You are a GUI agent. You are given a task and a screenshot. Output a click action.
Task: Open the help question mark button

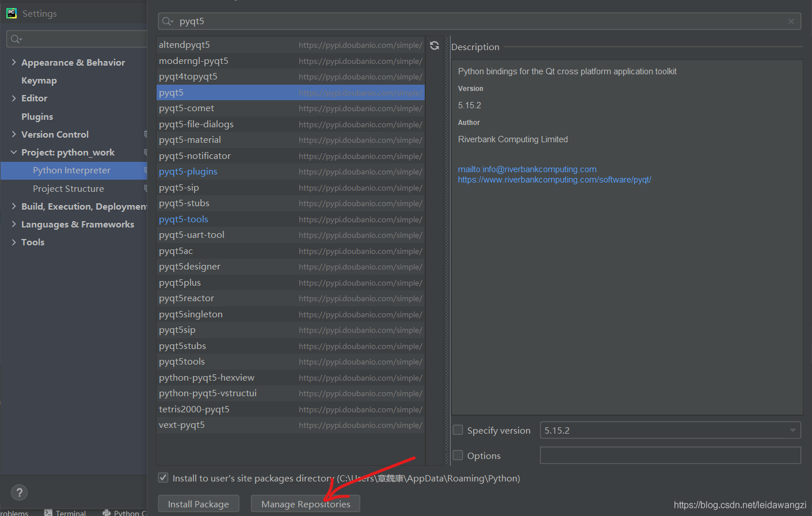coord(19,492)
